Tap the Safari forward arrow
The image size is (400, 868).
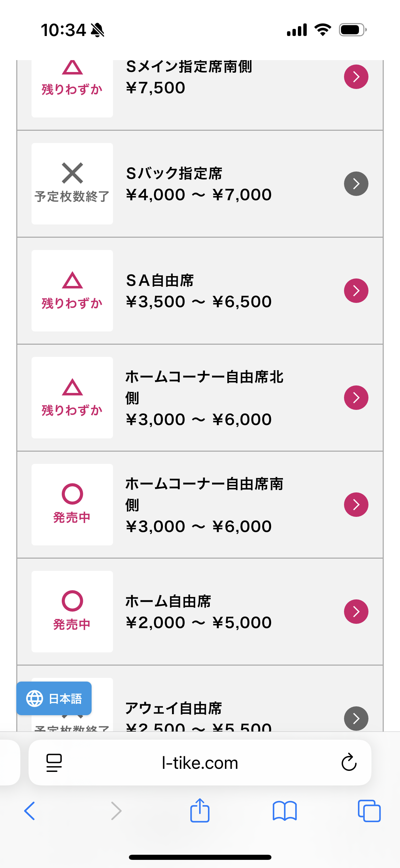coord(116,811)
